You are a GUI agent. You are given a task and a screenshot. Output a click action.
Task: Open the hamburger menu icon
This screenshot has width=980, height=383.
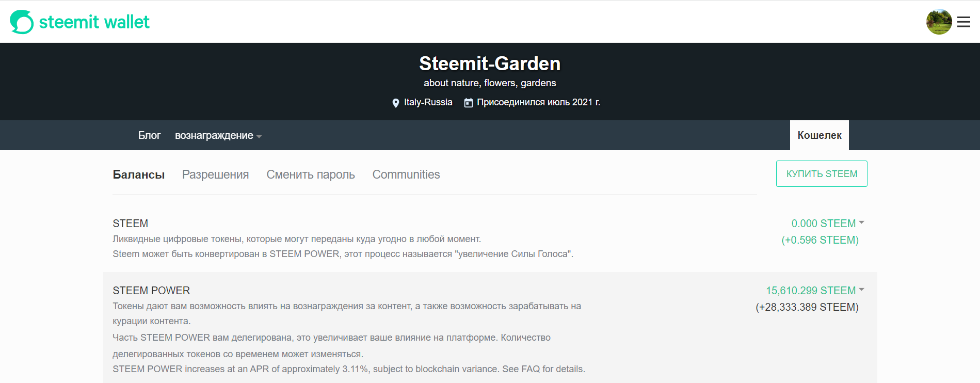[963, 22]
